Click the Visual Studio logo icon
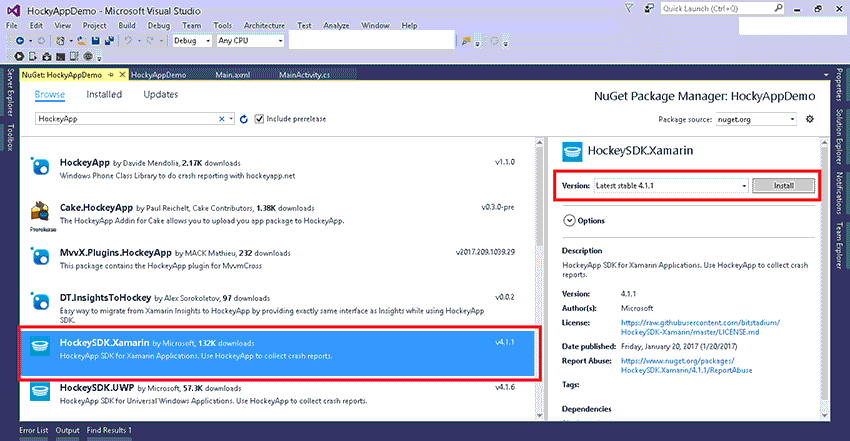The width and height of the screenshot is (850, 441). (14, 11)
